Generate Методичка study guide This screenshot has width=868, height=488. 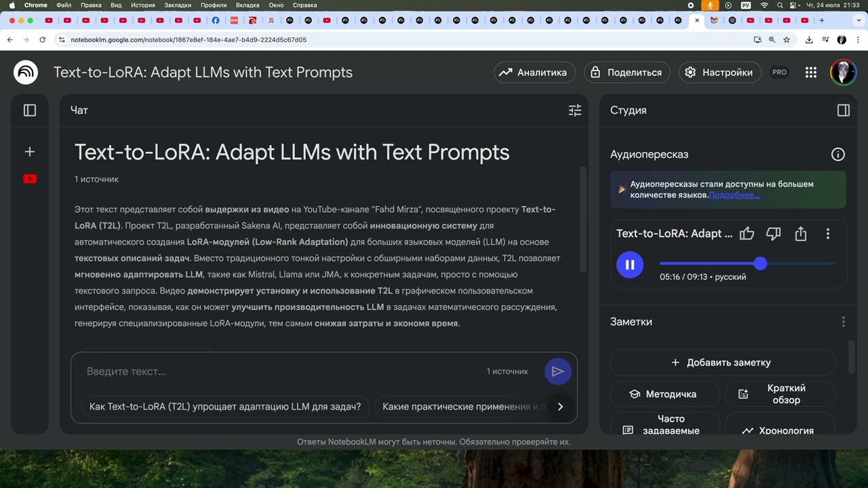point(665,394)
